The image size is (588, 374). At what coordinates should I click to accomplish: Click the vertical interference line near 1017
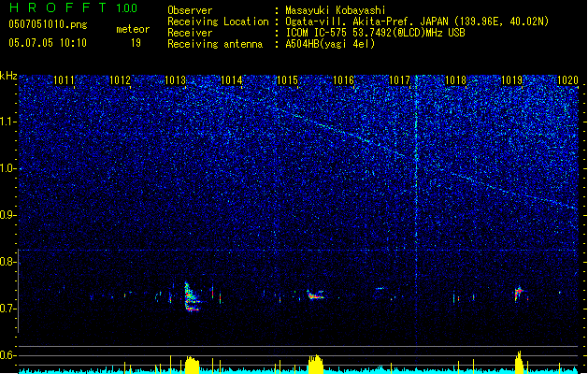416,210
